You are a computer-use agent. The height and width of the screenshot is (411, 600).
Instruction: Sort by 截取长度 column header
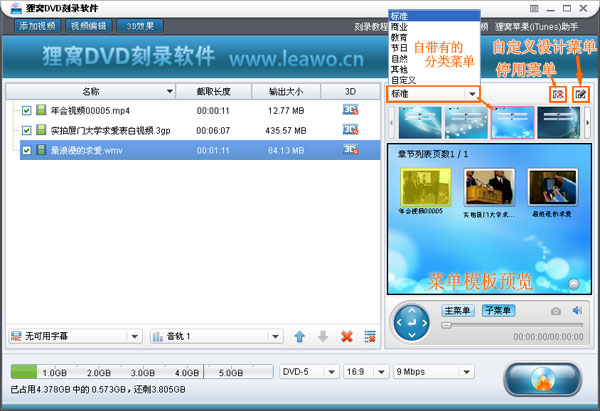213,91
